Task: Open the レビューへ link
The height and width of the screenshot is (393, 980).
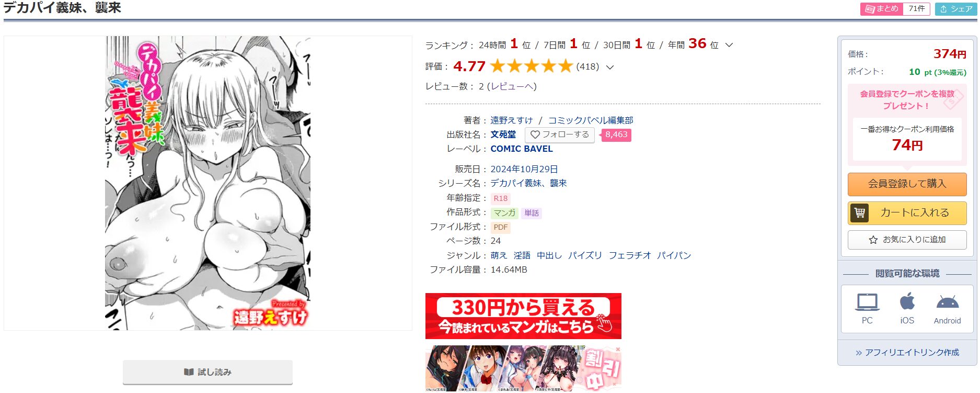Action: coord(511,86)
